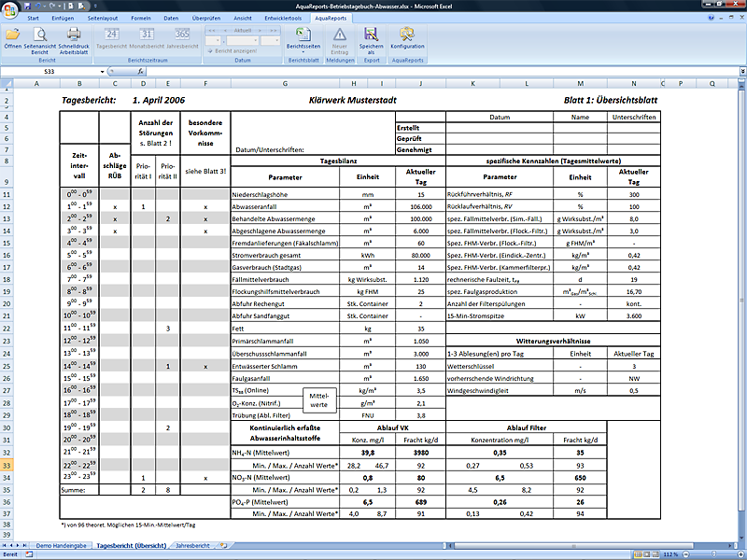Switch to the Ansicht ribbon tab
747x560 pixels.
coord(243,18)
